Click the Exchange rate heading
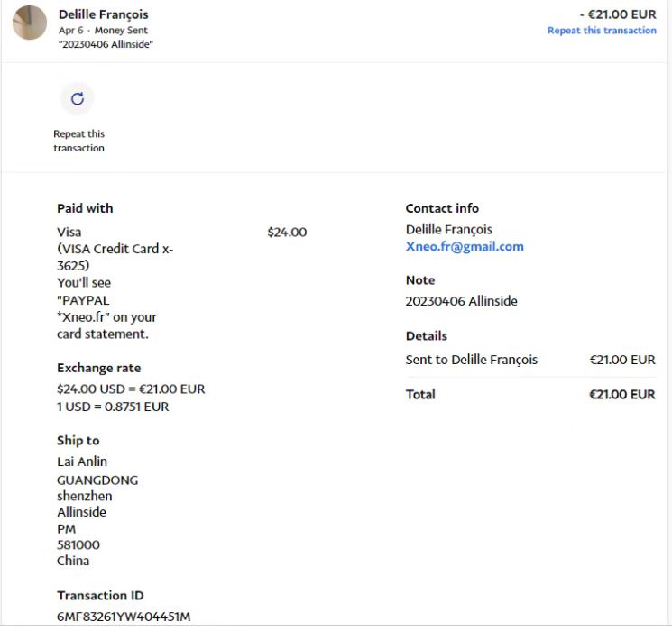This screenshot has height=631, width=672. point(98,368)
